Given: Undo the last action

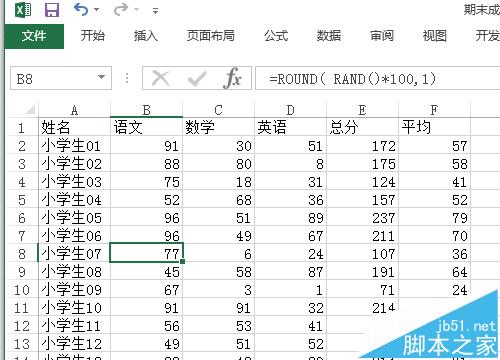Looking at the screenshot, I should coord(81,9).
